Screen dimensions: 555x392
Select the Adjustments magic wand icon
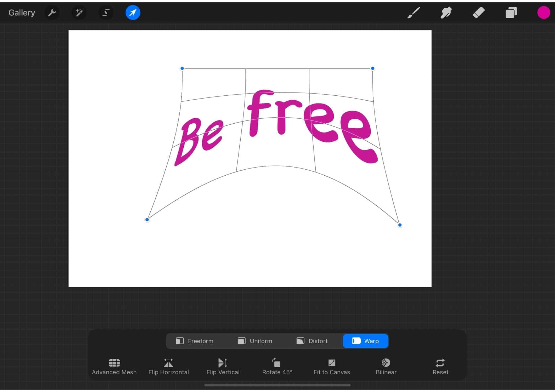pos(79,12)
